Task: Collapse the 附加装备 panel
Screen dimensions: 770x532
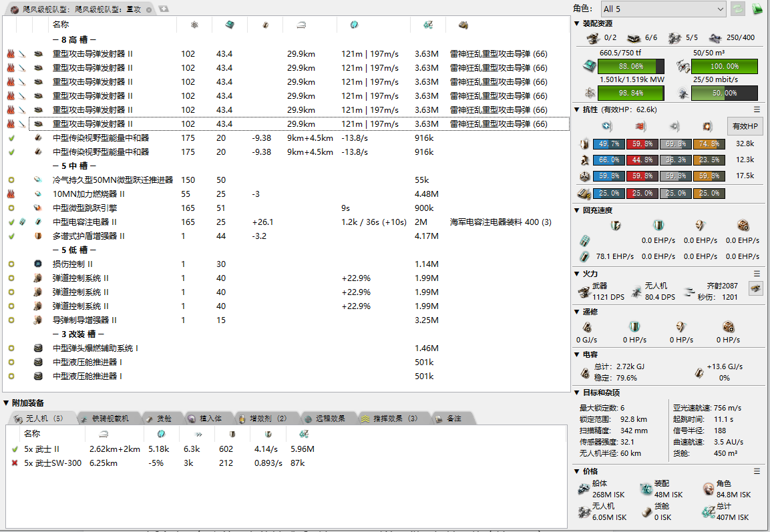Action: (6, 403)
